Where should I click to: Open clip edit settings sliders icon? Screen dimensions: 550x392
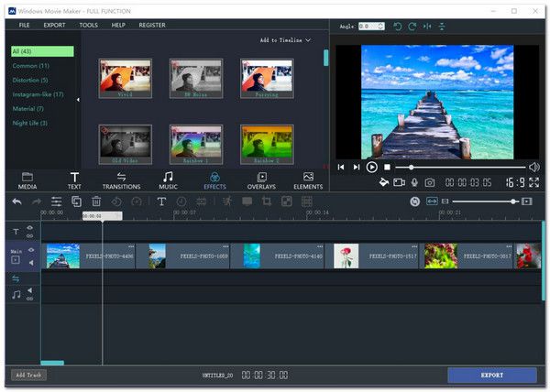(x=57, y=201)
